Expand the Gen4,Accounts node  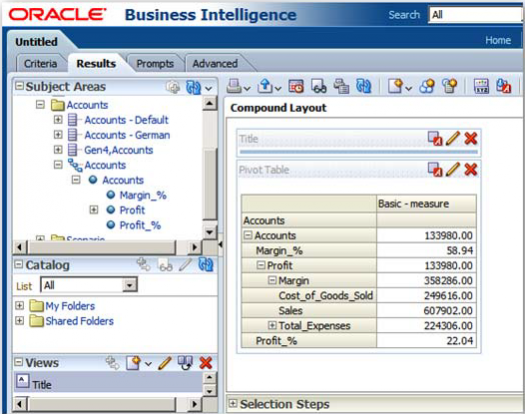point(58,149)
